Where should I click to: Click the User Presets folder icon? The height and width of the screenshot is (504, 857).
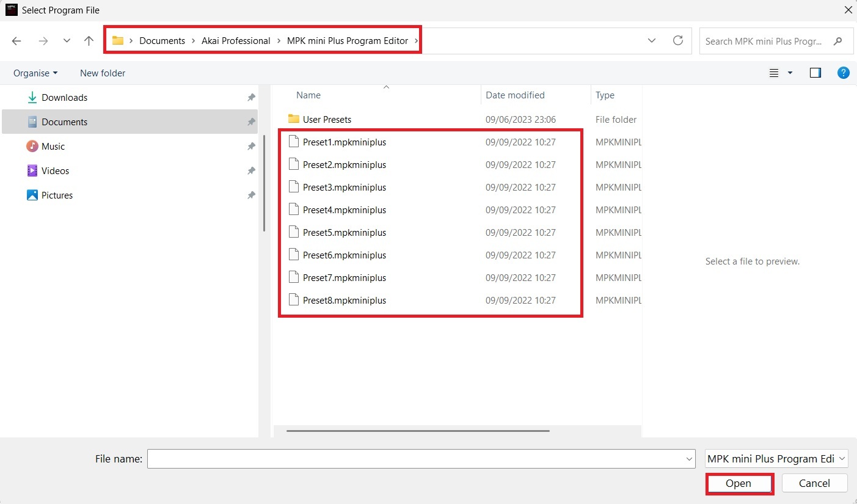pos(294,119)
